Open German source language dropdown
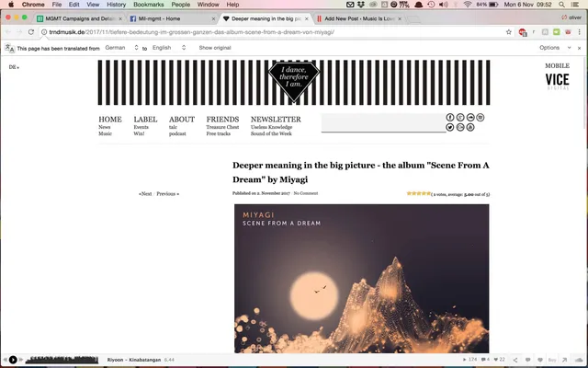Image resolution: width=588 pixels, height=368 pixels. [x=122, y=48]
